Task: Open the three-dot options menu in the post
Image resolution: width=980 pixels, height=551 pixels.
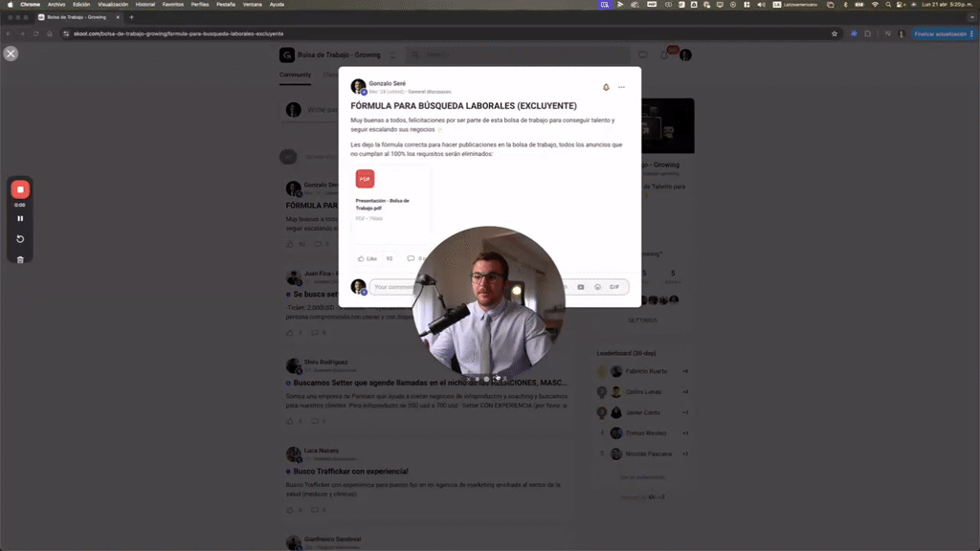Action: pyautogui.click(x=621, y=87)
